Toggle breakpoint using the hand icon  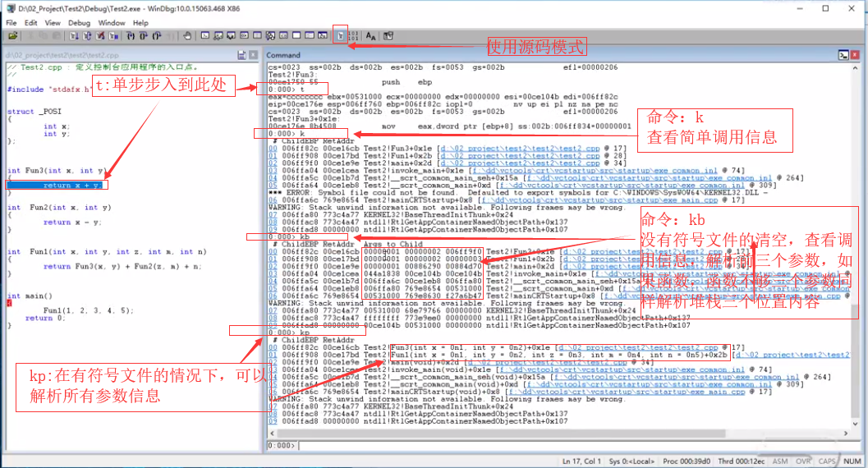pyautogui.click(x=188, y=36)
